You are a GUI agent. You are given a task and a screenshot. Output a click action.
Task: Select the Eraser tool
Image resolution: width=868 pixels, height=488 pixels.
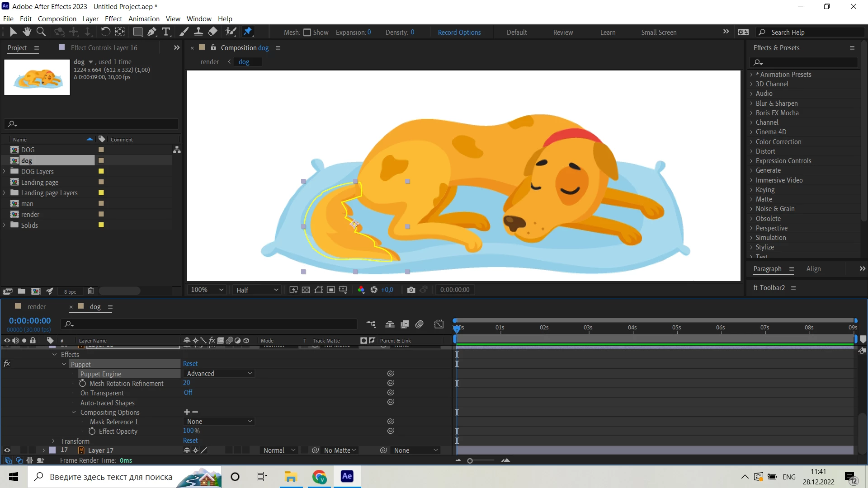click(x=212, y=32)
